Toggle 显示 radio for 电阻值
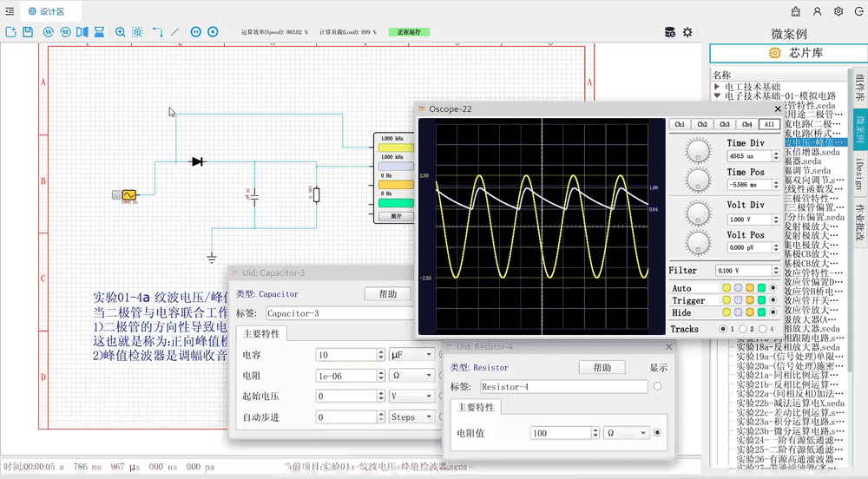This screenshot has width=868, height=479. 657,433
